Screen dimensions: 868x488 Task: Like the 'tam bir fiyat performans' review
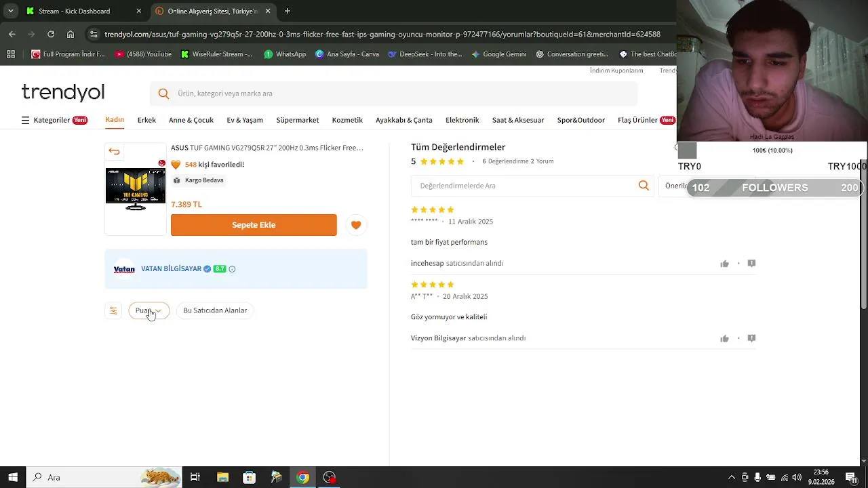click(724, 264)
